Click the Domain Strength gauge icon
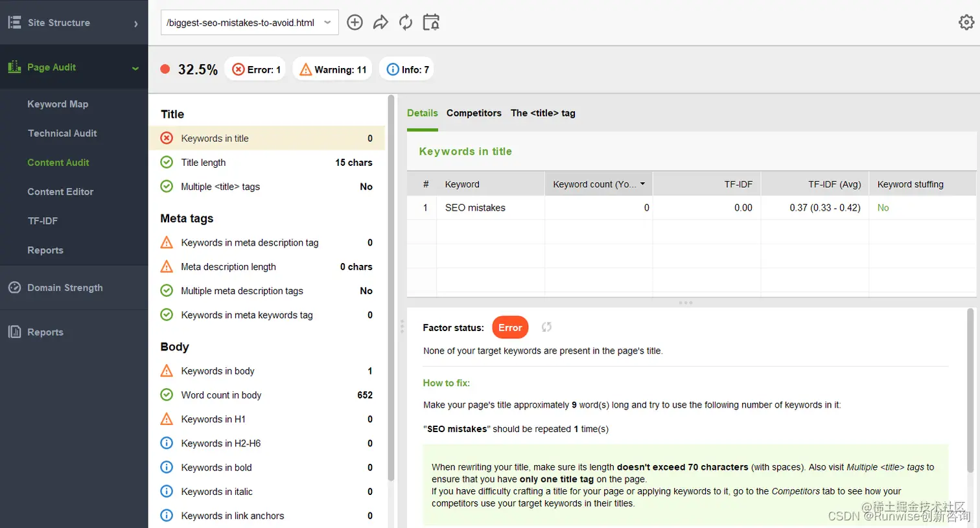Image resolution: width=980 pixels, height=528 pixels. tap(14, 288)
